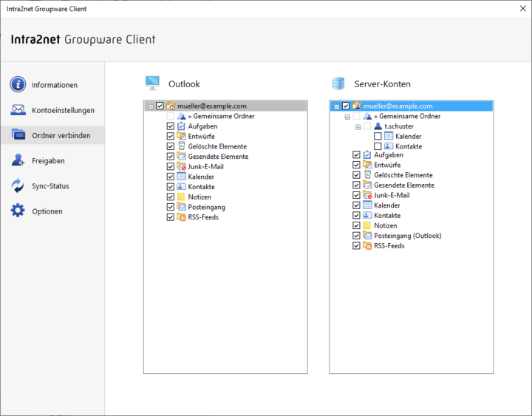Click the Junk-E-Mail icon in Outlook tree
This screenshot has width=532, height=416.
[x=182, y=166]
